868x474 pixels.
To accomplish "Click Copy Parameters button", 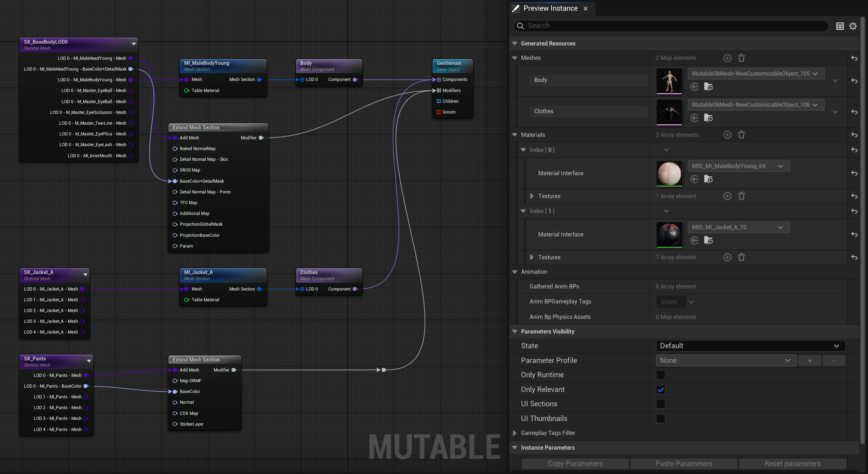I will (x=575, y=464).
